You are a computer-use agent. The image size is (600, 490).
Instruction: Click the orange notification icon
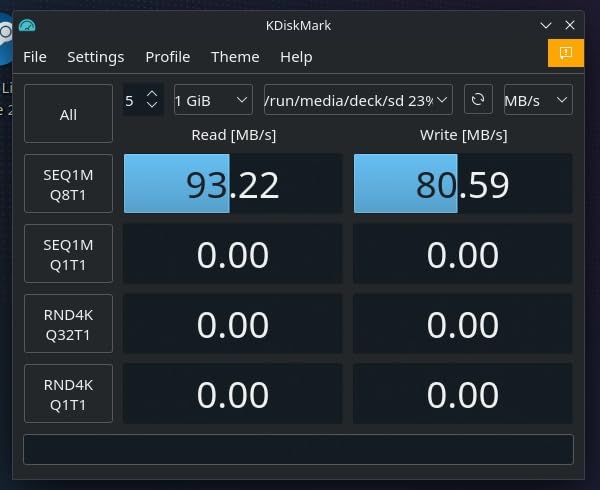[565, 53]
